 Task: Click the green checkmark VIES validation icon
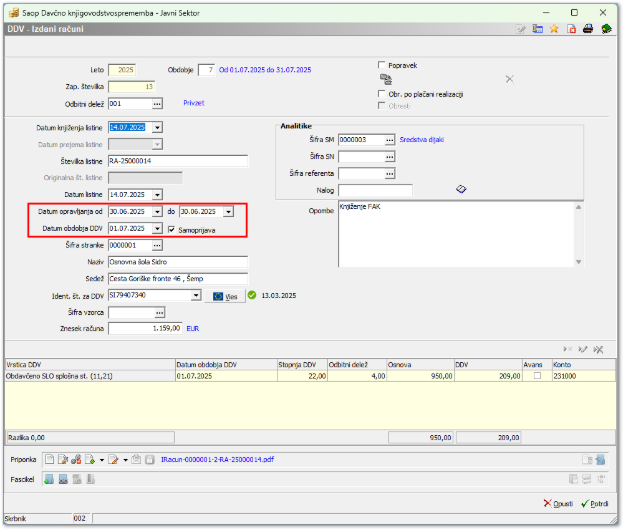(x=252, y=296)
